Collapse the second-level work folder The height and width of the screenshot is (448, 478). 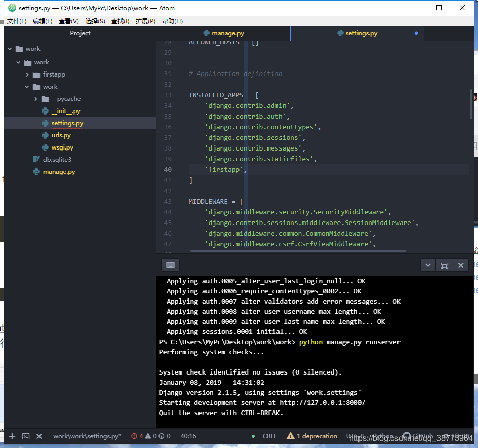(x=18, y=62)
